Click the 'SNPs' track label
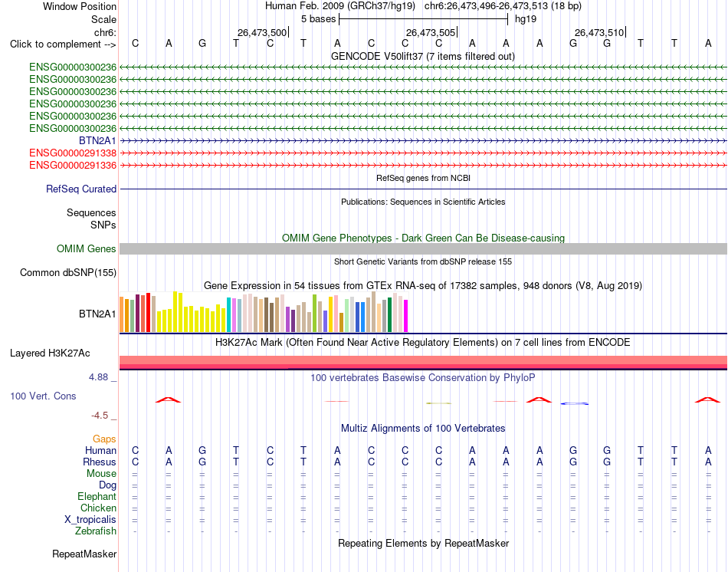This screenshot has height=572, width=728. click(103, 225)
